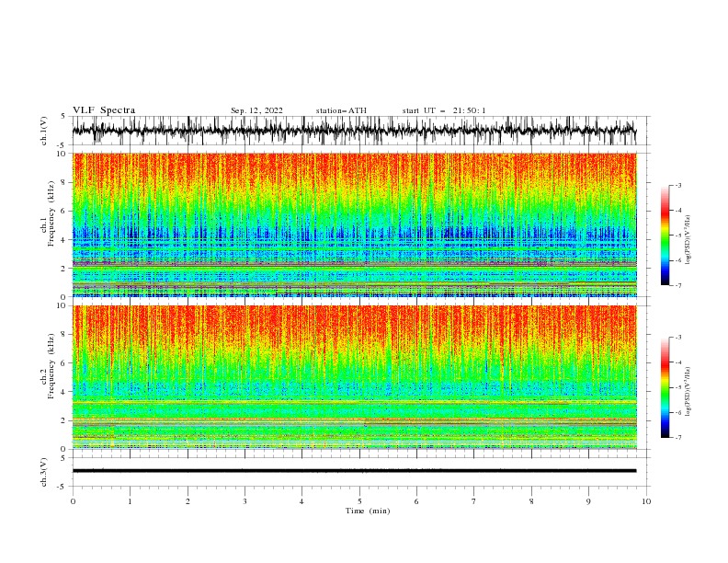Click the ch.2 'Frequency (kHz)' axis label
The height and width of the screenshot is (563, 728).
coord(51,365)
